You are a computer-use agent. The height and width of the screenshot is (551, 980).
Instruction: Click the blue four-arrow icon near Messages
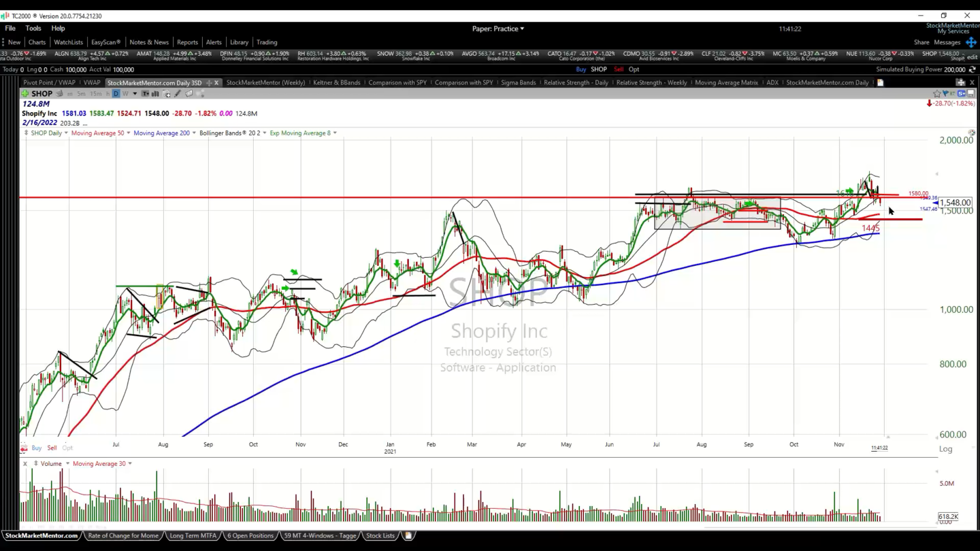(971, 42)
